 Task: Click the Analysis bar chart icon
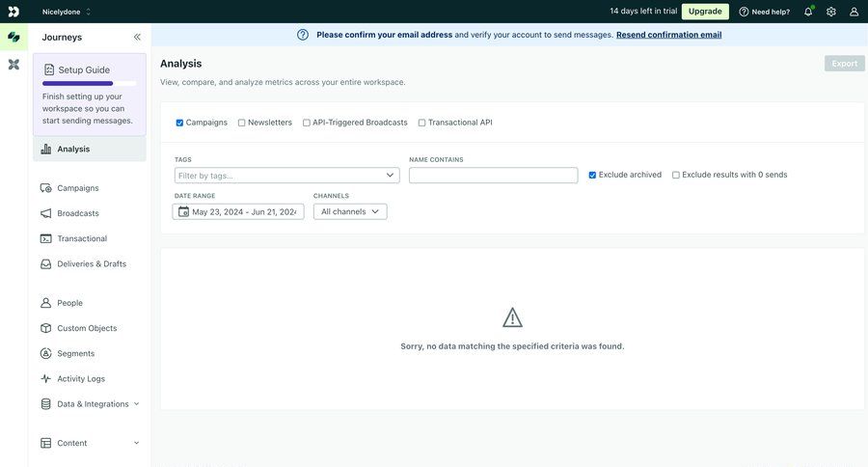coord(46,149)
